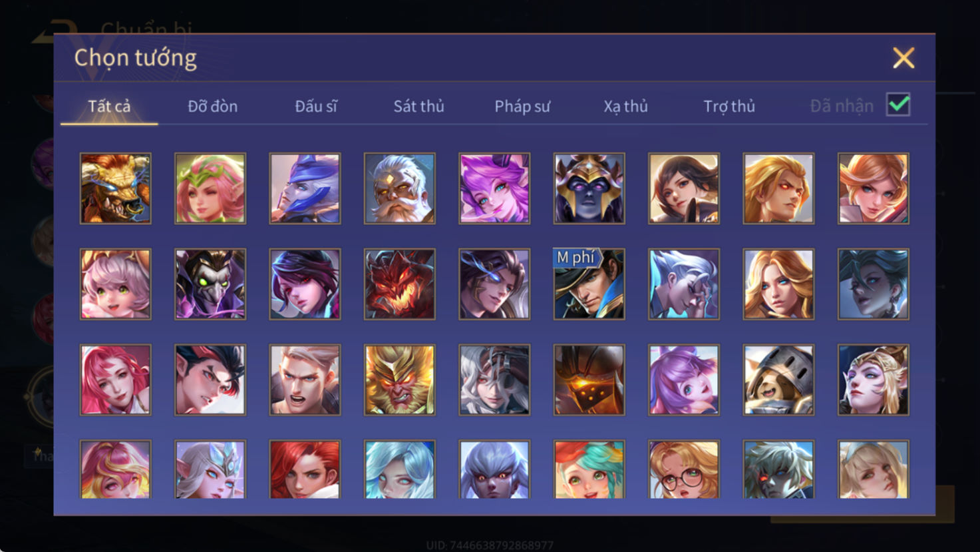Select the 'Tất cả' tab

pos(109,106)
